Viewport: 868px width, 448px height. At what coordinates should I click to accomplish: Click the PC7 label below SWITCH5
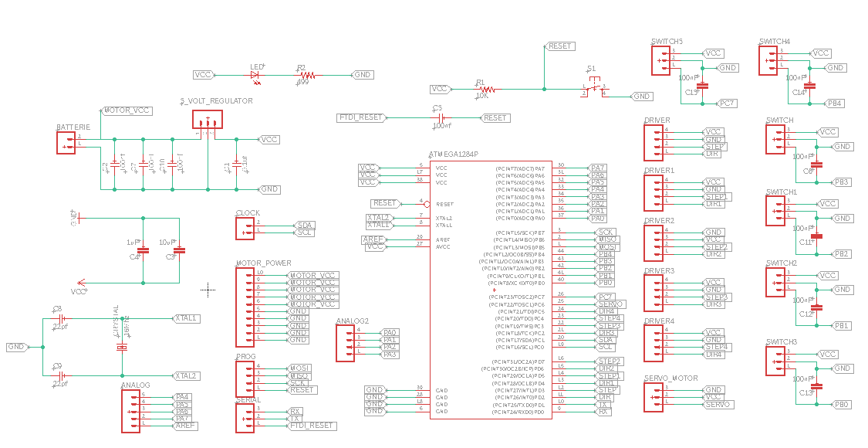pyautogui.click(x=727, y=104)
